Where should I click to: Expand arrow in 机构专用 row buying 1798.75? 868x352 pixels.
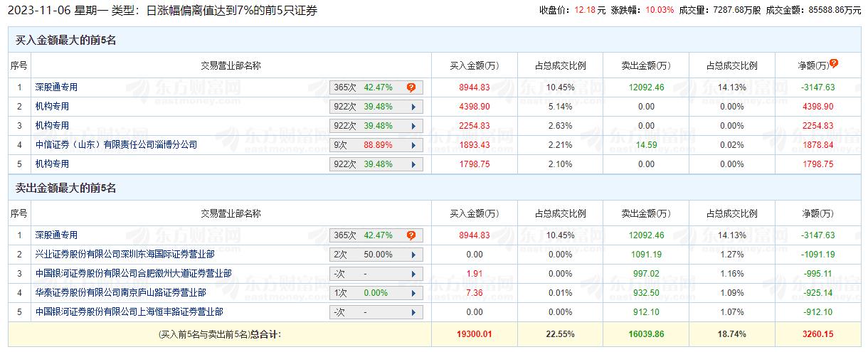(x=413, y=164)
